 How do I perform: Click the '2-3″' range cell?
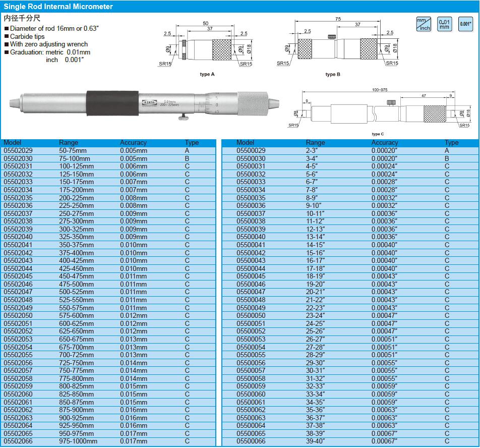coord(312,151)
